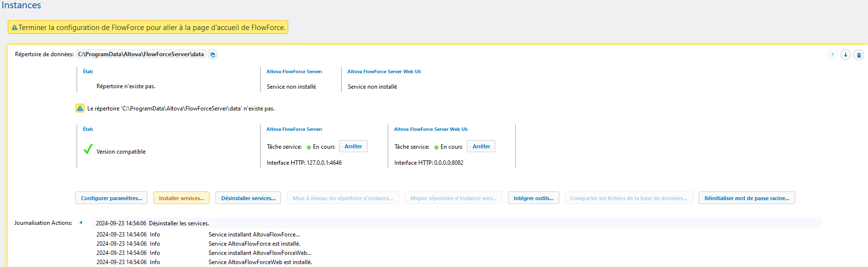The image size is (868, 267).
Task: Click the green status dot for Server Web UI
Action: [x=436, y=147]
